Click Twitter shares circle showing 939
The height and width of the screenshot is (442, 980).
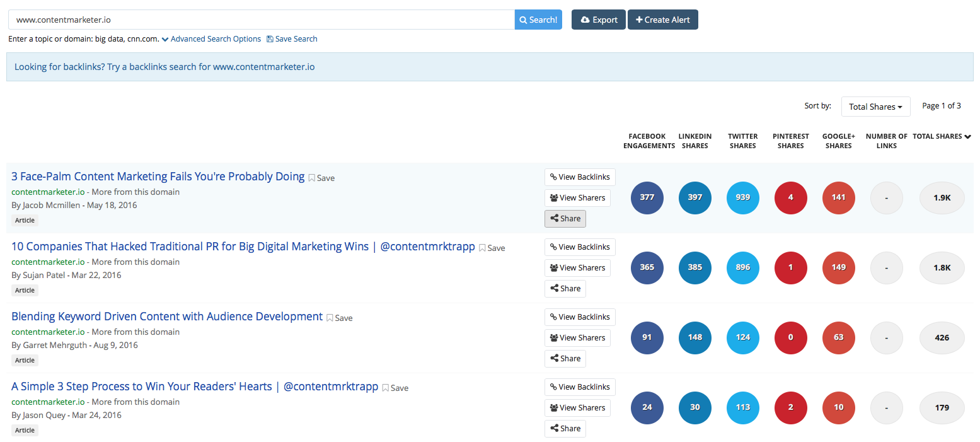(743, 197)
